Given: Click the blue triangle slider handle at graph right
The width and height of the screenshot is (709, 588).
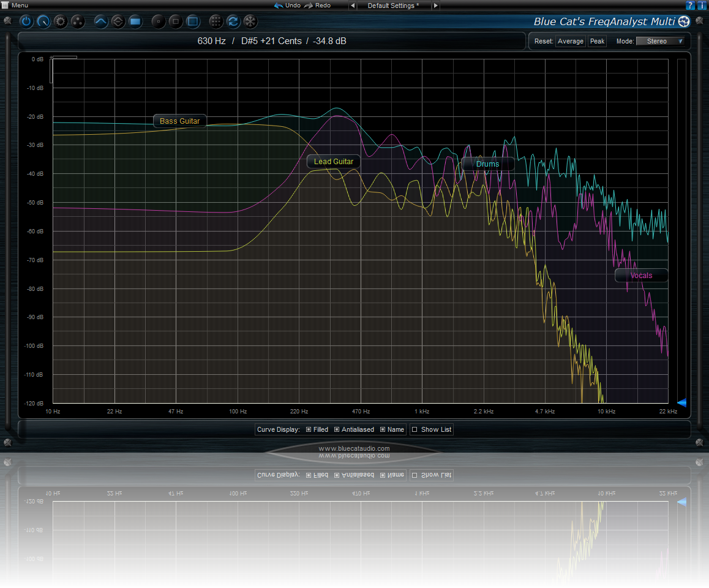Looking at the screenshot, I should click(682, 402).
